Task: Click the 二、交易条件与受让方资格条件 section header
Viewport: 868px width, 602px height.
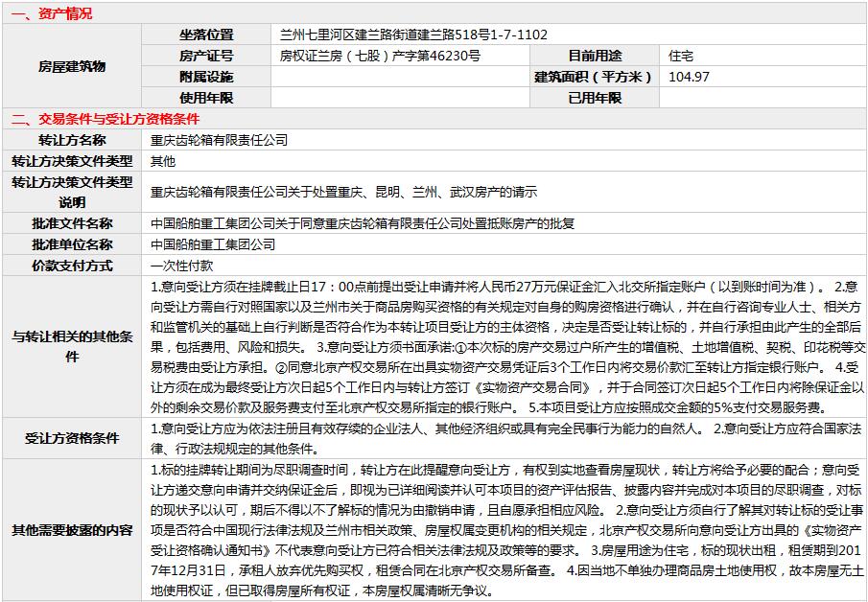Action: [x=106, y=119]
